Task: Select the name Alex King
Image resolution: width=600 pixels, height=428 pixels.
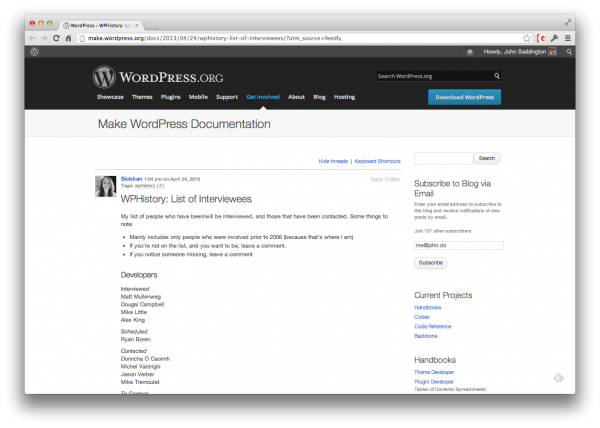Action: point(133,320)
